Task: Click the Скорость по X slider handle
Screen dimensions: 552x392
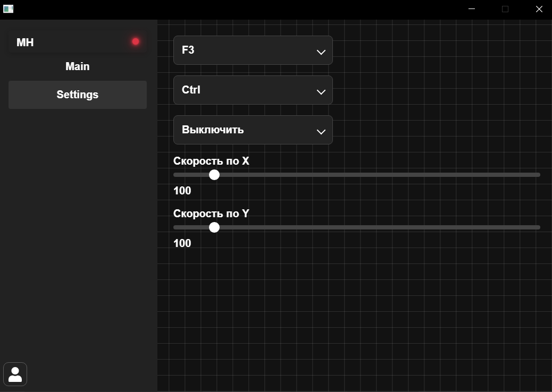Action: tap(214, 175)
